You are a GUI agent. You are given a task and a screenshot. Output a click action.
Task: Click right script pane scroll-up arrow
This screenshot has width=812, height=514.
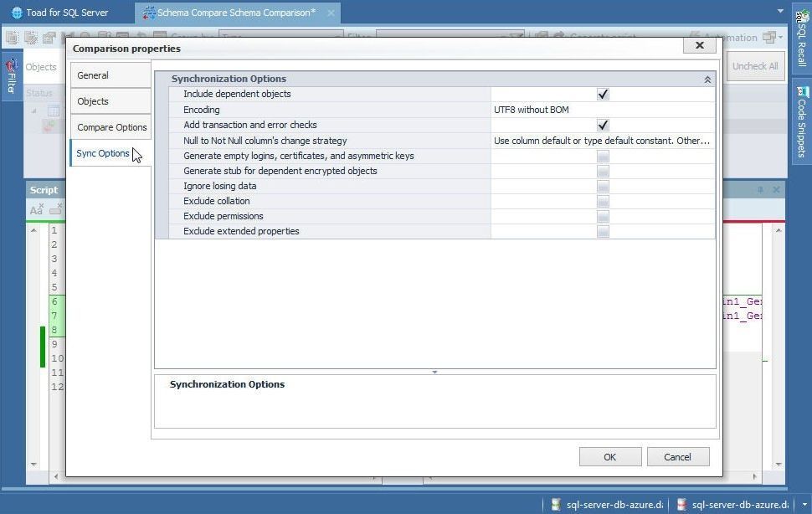(779, 230)
